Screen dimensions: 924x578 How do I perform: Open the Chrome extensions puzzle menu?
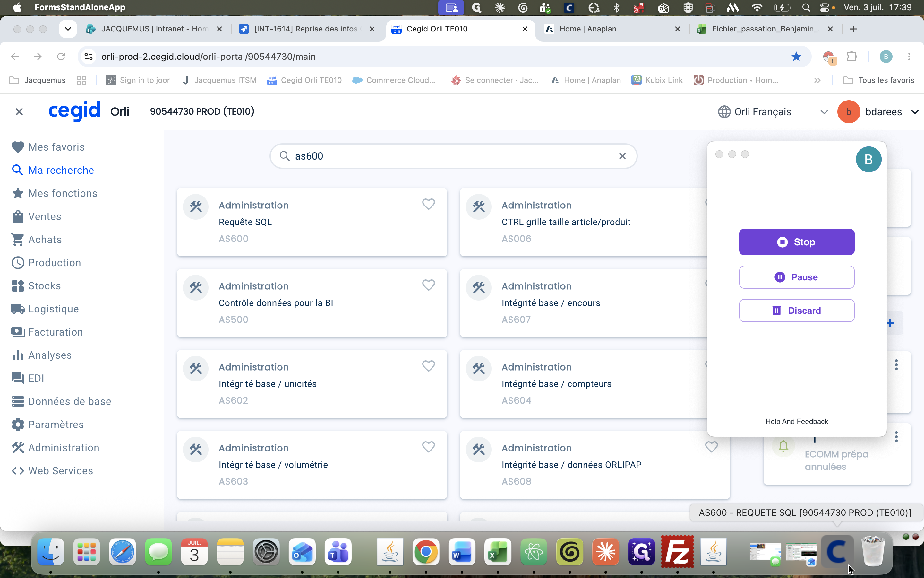click(x=852, y=57)
